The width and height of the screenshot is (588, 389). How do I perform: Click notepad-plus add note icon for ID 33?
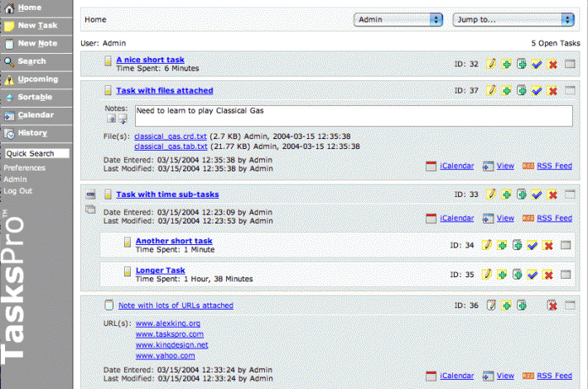tap(522, 194)
